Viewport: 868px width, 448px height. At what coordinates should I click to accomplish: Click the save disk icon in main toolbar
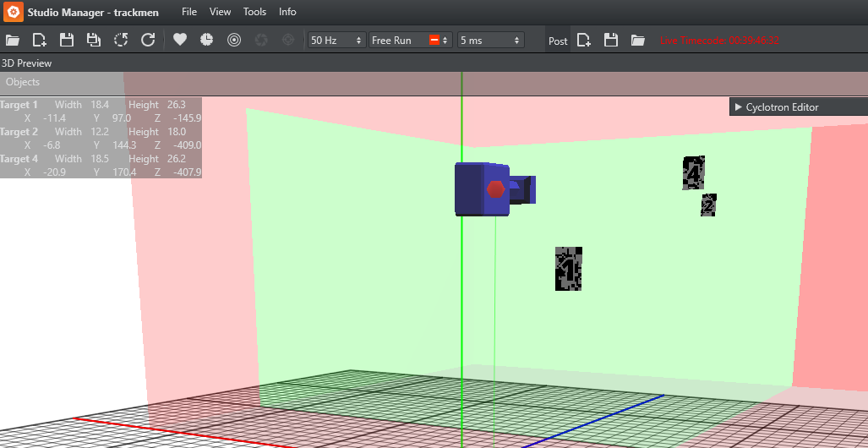click(x=66, y=40)
